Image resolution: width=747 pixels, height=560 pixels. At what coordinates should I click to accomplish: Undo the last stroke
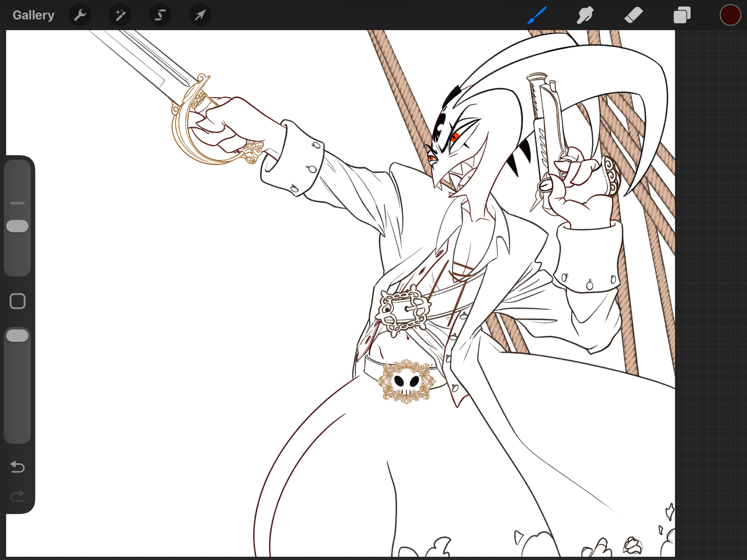[18, 467]
